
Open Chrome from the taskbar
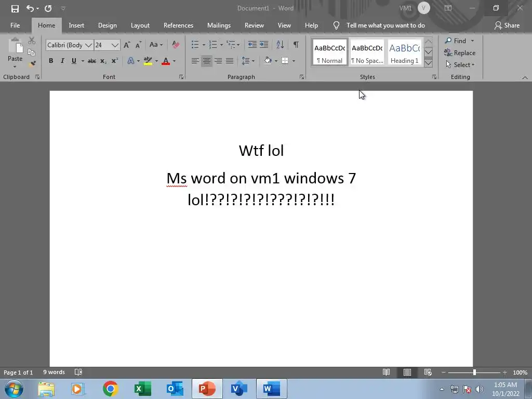(110, 389)
